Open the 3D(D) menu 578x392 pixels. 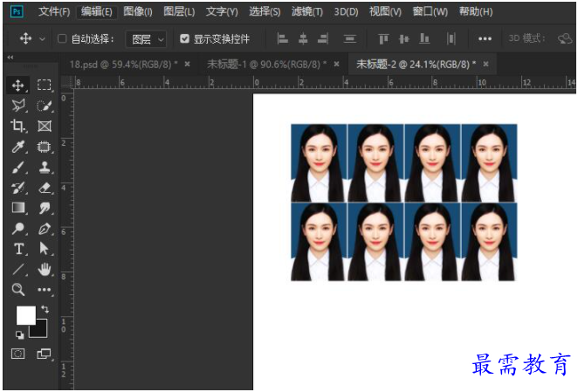[346, 12]
